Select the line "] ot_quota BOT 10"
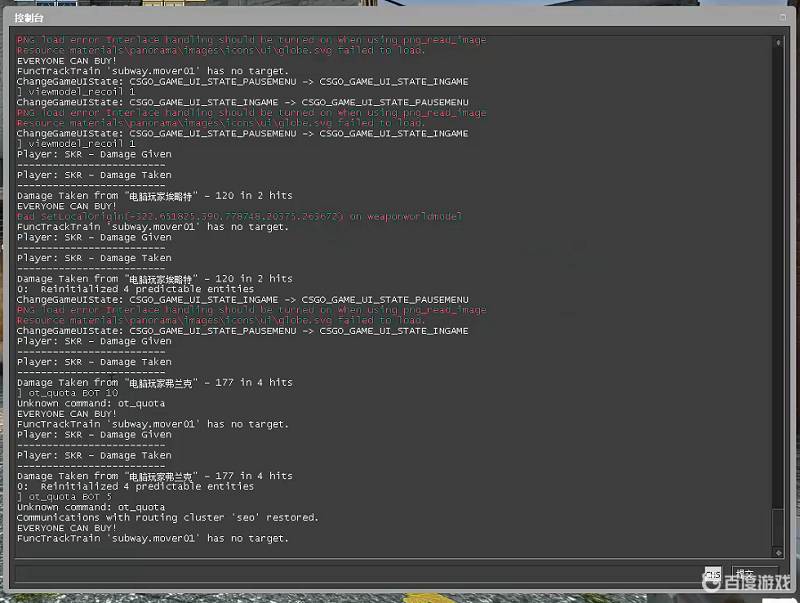This screenshot has width=800, height=603. pyautogui.click(x=67, y=393)
